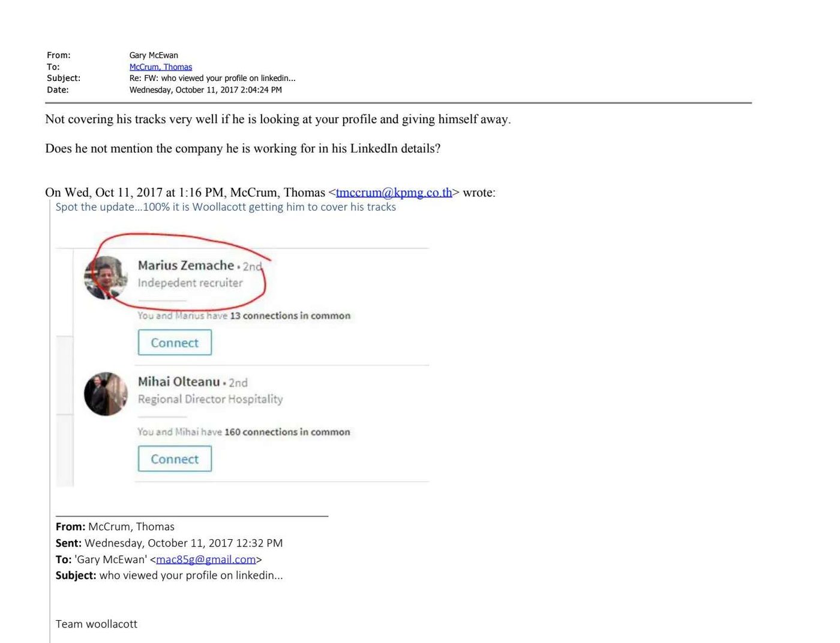
Task: Select the subject line "Re: FW: who viewed your profile"
Action: [x=212, y=78]
